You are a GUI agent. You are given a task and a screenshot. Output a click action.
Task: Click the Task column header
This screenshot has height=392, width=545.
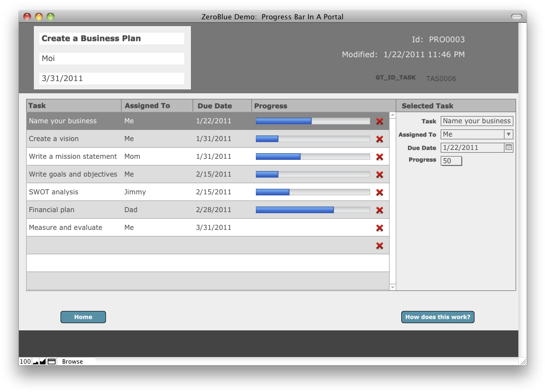point(74,105)
